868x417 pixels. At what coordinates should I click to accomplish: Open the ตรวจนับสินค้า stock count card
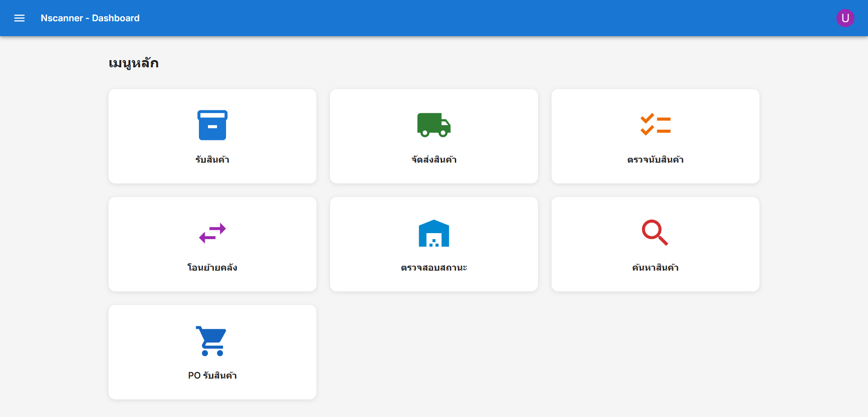tap(655, 136)
